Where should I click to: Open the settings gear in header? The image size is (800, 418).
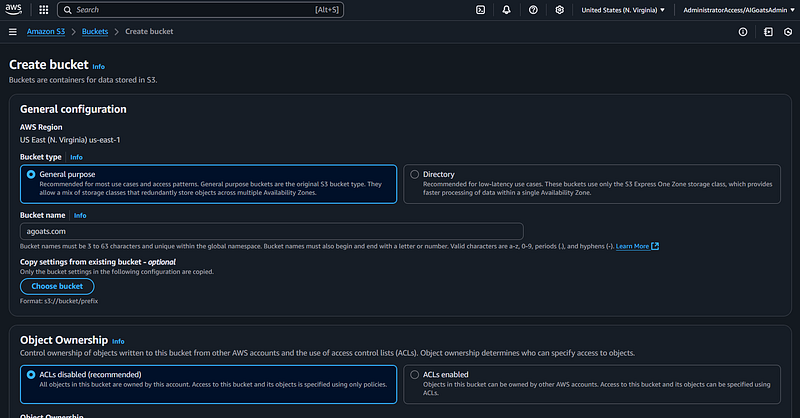coord(559,10)
